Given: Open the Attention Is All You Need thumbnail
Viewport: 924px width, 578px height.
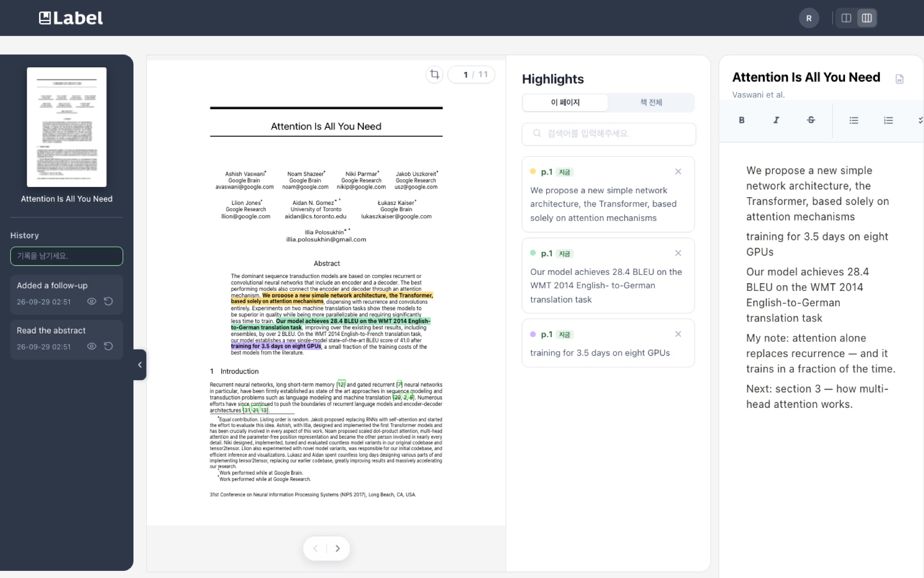Looking at the screenshot, I should [x=67, y=127].
